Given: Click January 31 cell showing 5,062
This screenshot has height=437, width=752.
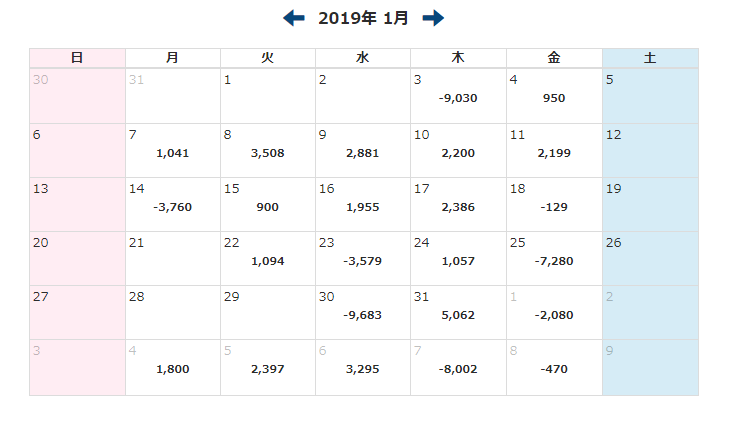Looking at the screenshot, I should tap(458, 313).
